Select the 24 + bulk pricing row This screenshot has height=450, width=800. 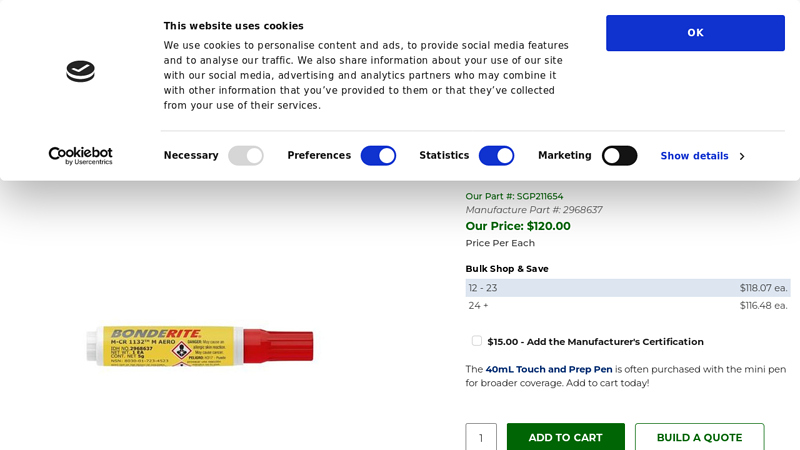627,306
